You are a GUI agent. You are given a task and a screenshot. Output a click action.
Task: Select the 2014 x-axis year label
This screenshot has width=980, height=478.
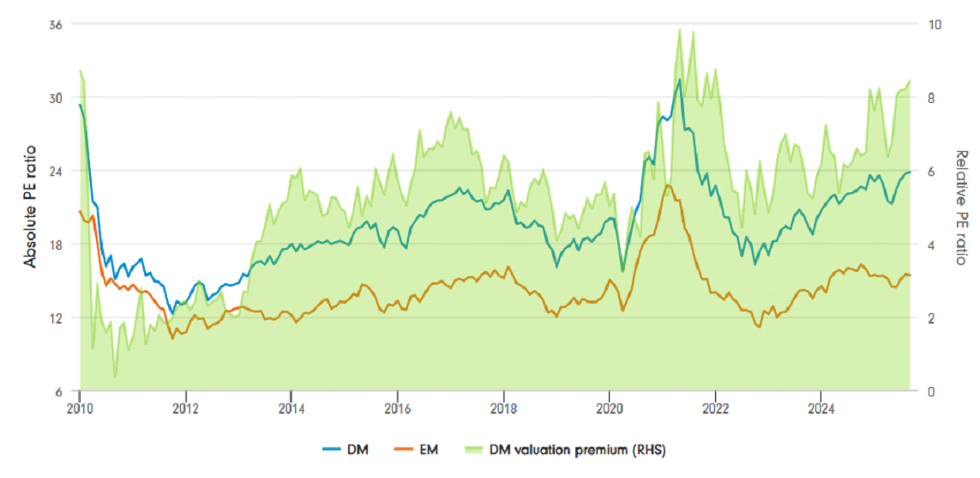[292, 408]
